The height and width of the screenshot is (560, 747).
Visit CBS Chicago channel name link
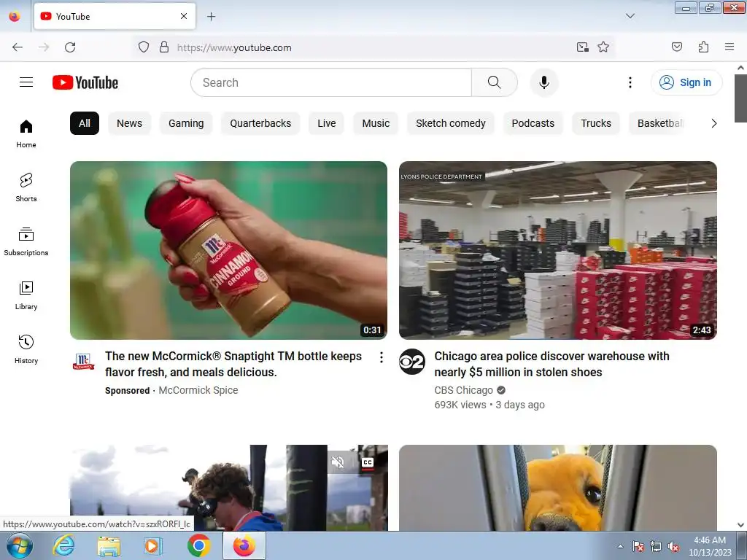pyautogui.click(x=463, y=390)
